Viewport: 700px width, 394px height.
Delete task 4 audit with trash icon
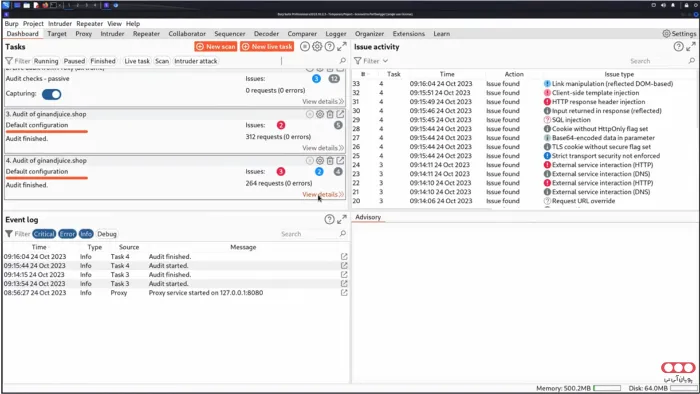pyautogui.click(x=330, y=161)
